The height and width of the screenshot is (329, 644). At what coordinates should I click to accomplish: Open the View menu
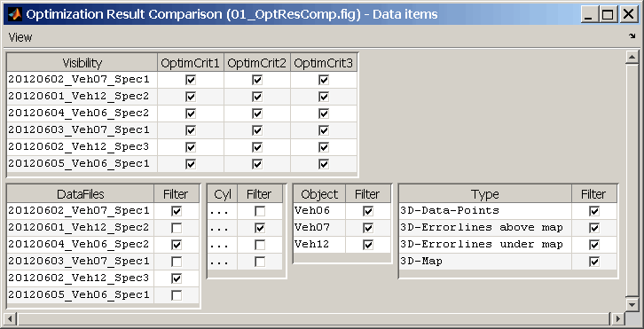point(20,37)
